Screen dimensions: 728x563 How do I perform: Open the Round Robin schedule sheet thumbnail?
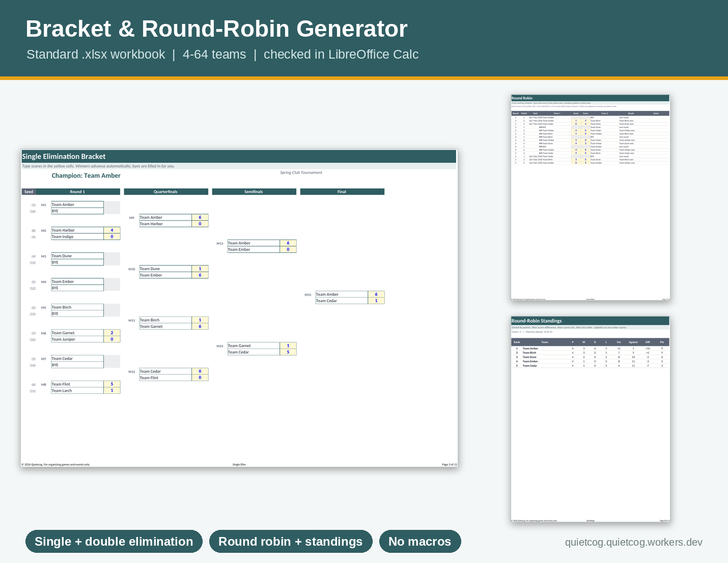point(591,198)
